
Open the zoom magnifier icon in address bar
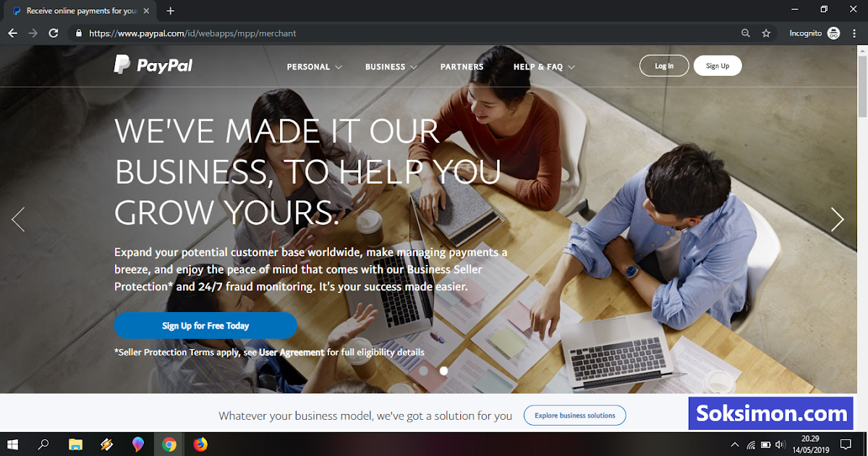pyautogui.click(x=746, y=33)
